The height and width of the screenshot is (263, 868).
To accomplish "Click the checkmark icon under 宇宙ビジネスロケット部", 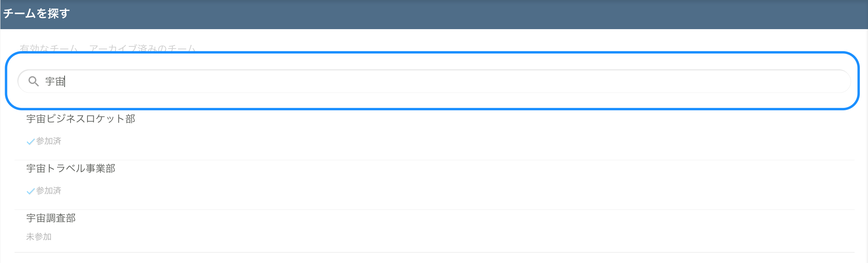I will (30, 142).
